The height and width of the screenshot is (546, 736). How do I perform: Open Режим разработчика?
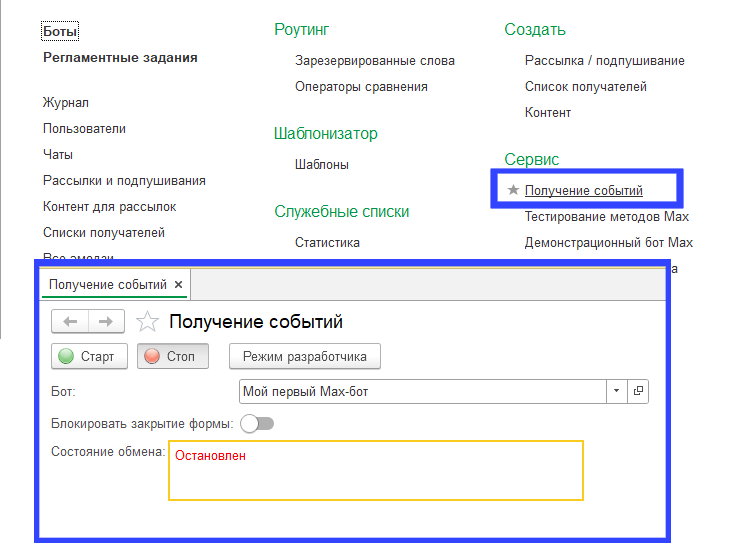(x=305, y=356)
